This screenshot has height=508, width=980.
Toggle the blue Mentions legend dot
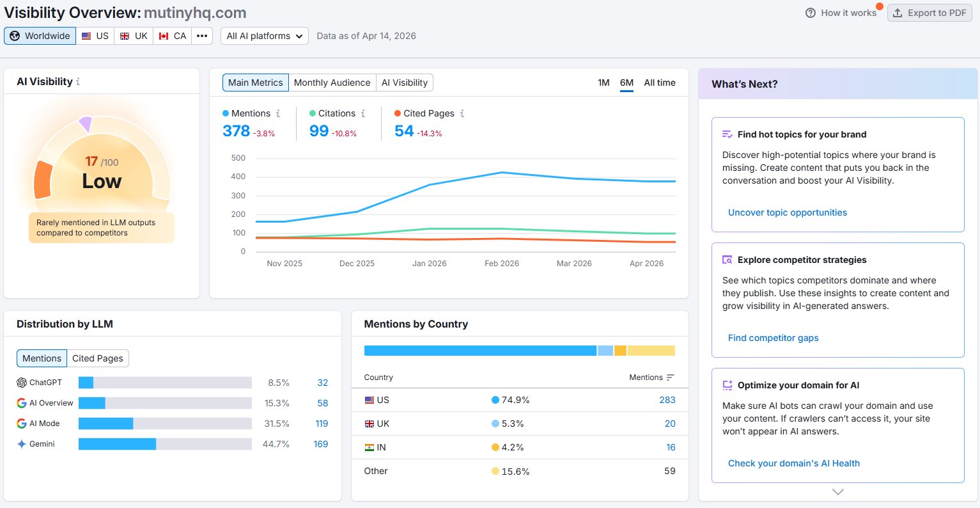tap(226, 113)
